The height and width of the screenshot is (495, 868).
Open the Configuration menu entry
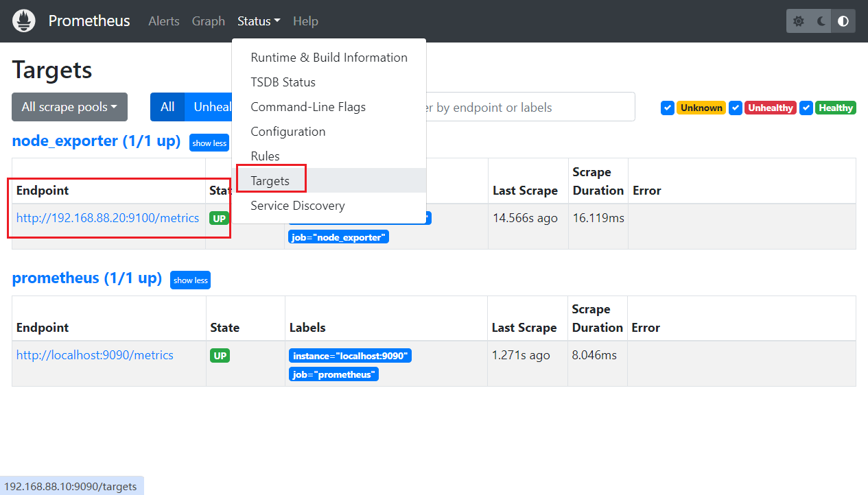pyautogui.click(x=329, y=132)
